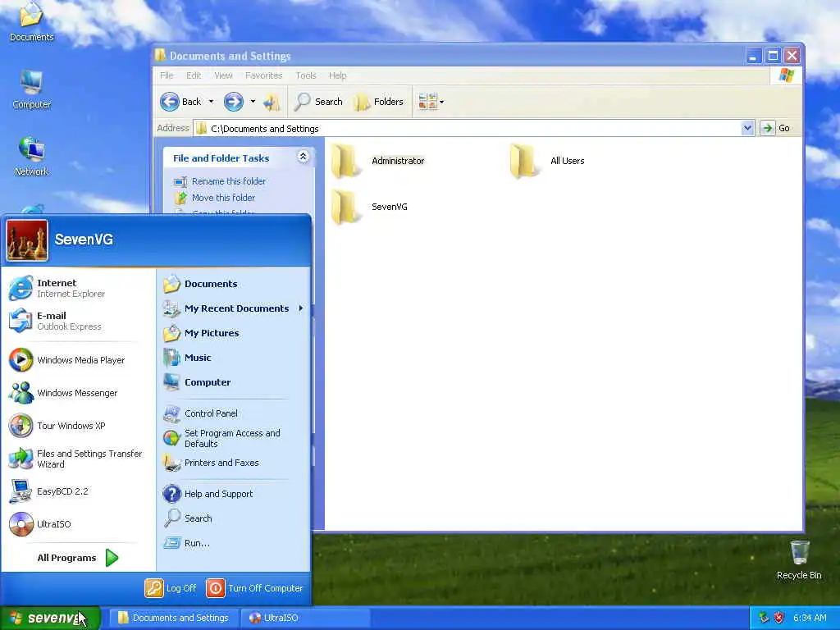Select Recycle Bin on desktop
This screenshot has width=840, height=630.
tap(799, 560)
